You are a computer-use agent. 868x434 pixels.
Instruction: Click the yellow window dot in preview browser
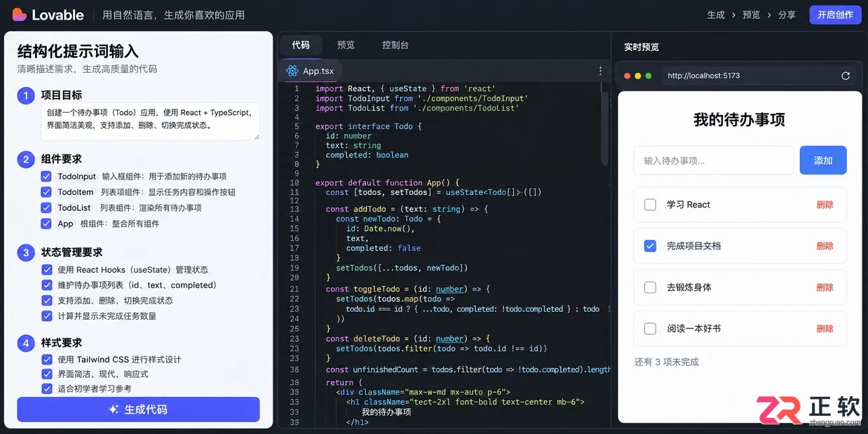[x=638, y=76]
